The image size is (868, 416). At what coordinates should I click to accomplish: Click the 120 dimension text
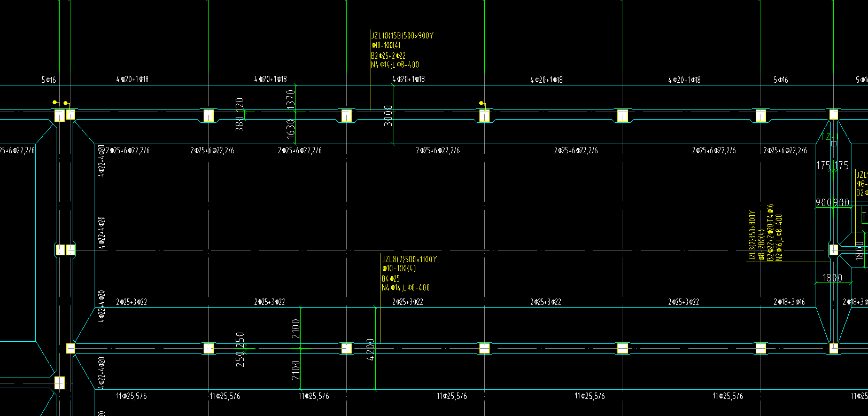(240, 104)
